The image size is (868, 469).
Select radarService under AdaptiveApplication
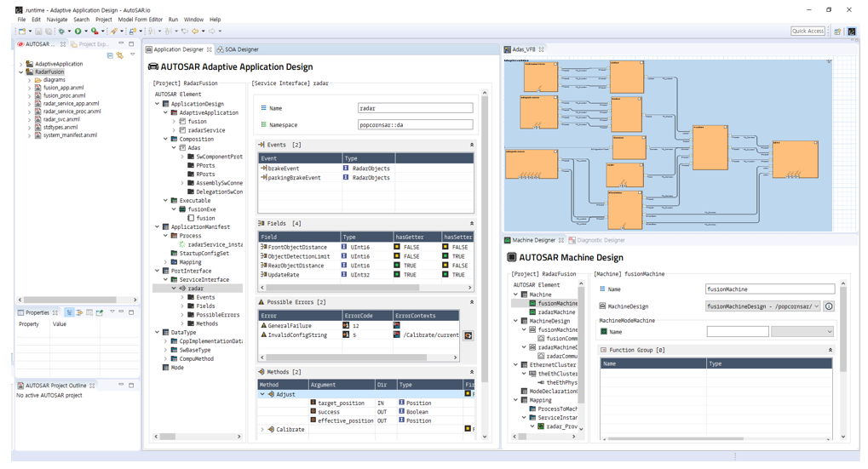pyautogui.click(x=206, y=130)
